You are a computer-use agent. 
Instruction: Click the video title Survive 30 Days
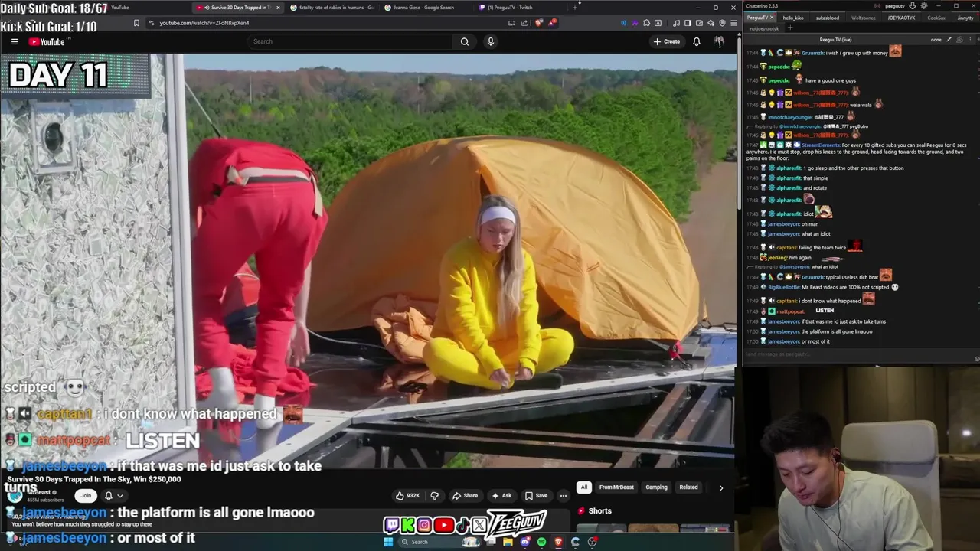click(x=94, y=479)
